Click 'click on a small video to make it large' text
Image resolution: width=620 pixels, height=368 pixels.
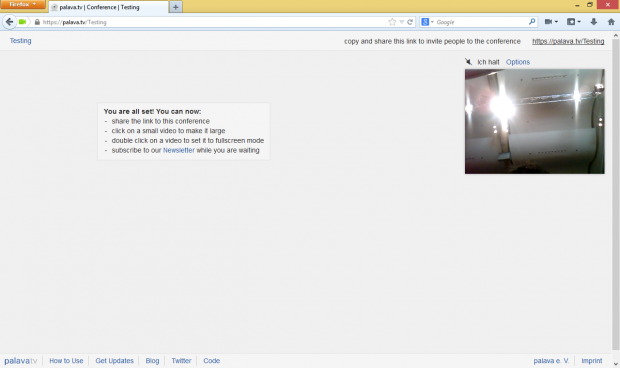168,131
